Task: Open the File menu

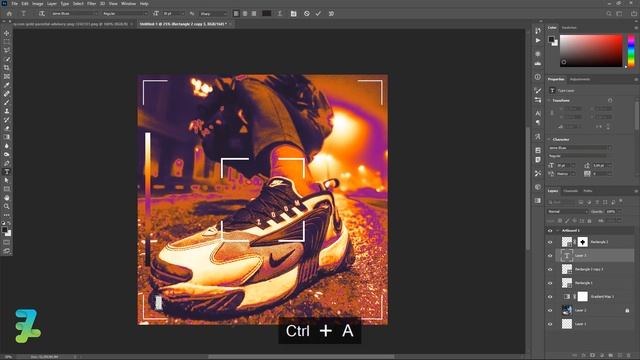Action: pyautogui.click(x=15, y=4)
